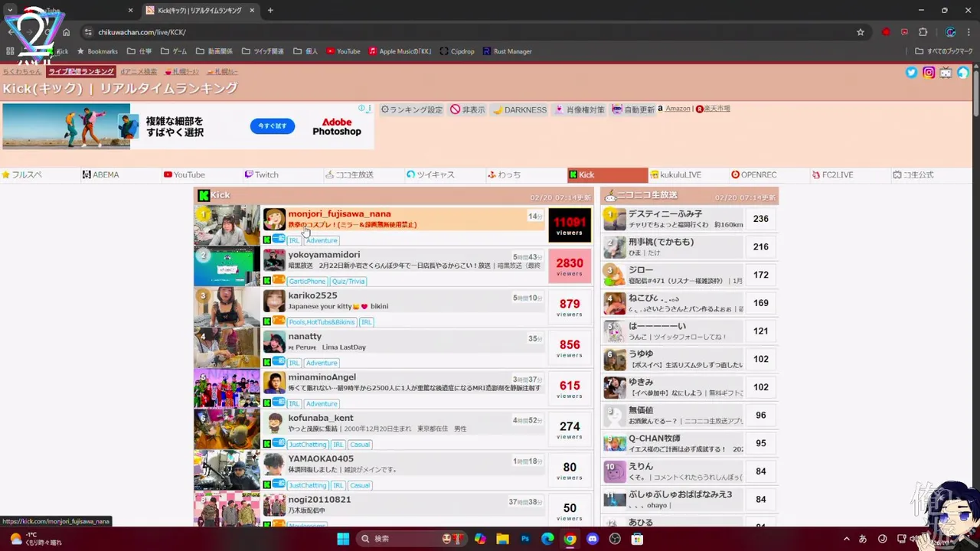Open ゲーム bookmarks folder
Image resolution: width=980 pixels, height=551 pixels.
point(174,51)
